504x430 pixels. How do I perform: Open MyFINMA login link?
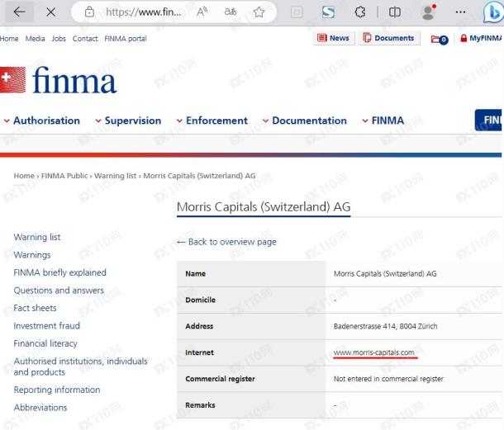coord(481,38)
